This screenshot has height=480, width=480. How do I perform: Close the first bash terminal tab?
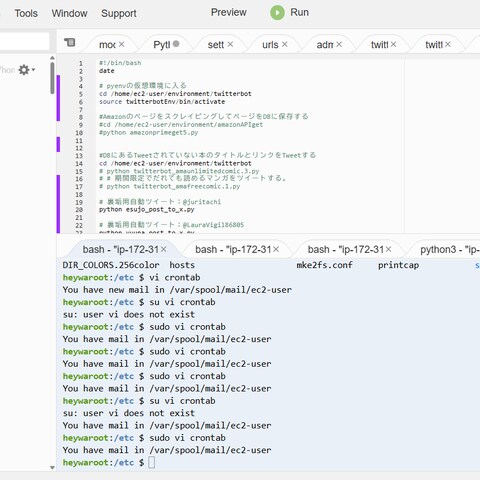coord(164,249)
